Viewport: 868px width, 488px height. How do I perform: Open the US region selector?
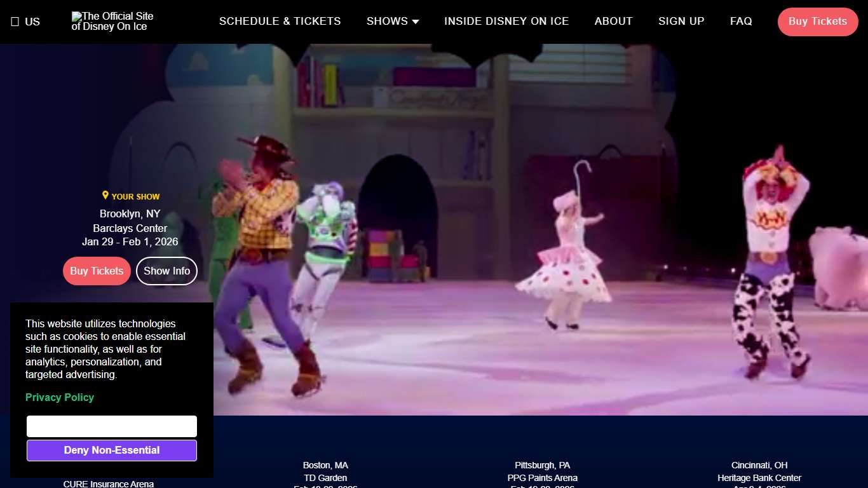26,21
